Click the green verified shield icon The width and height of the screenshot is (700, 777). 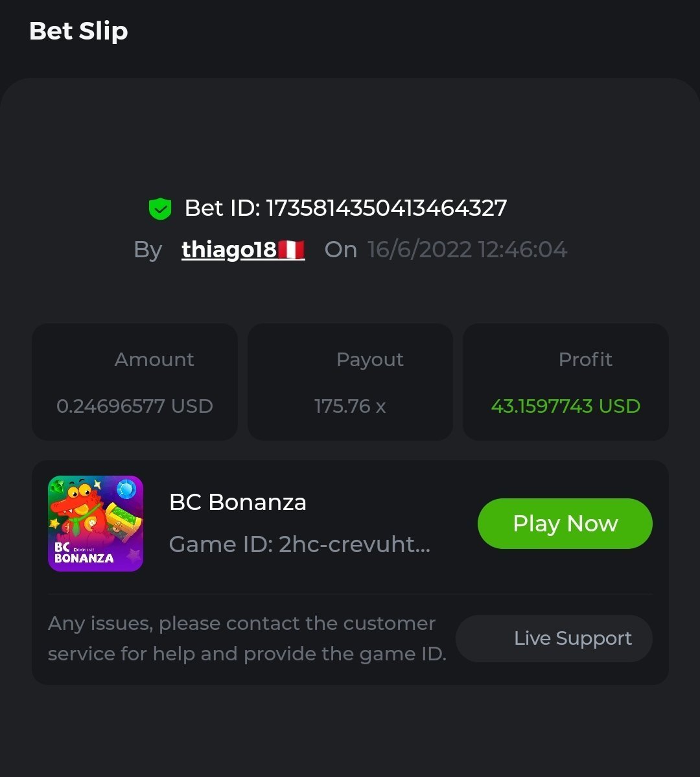pyautogui.click(x=160, y=209)
